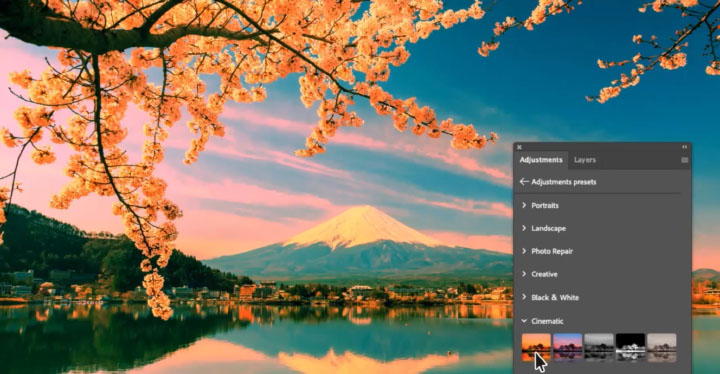Open the panel hamburger menu icon
720x374 pixels.
coord(684,160)
